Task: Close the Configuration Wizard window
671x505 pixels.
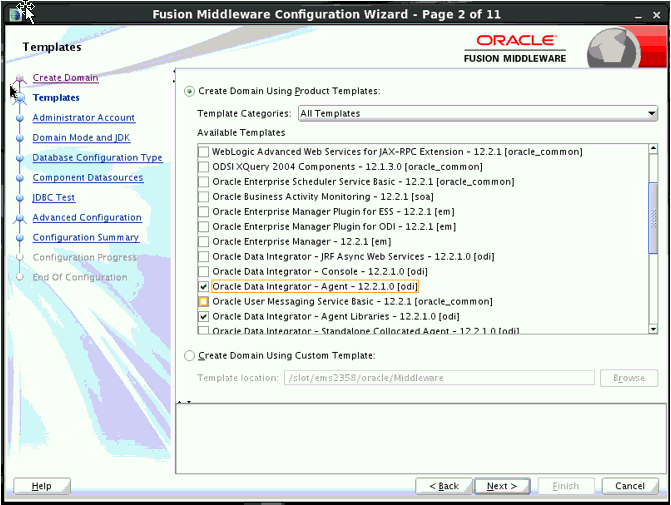Action: click(x=656, y=15)
